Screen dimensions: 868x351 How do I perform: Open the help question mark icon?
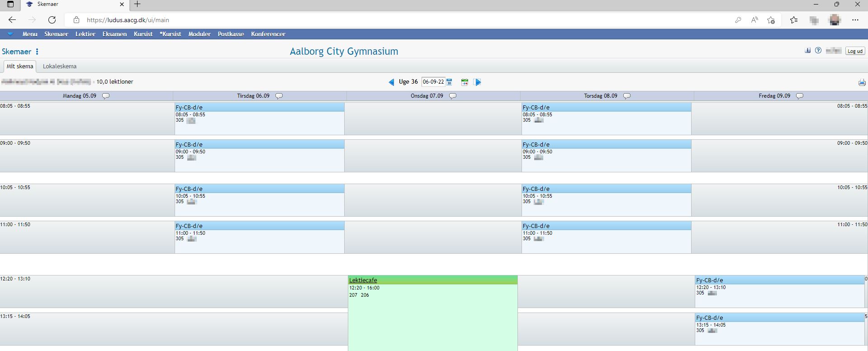(818, 51)
